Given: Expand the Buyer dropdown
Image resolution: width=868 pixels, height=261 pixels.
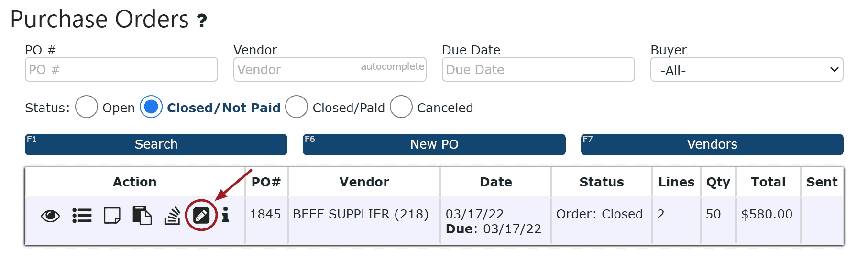Looking at the screenshot, I should point(747,70).
